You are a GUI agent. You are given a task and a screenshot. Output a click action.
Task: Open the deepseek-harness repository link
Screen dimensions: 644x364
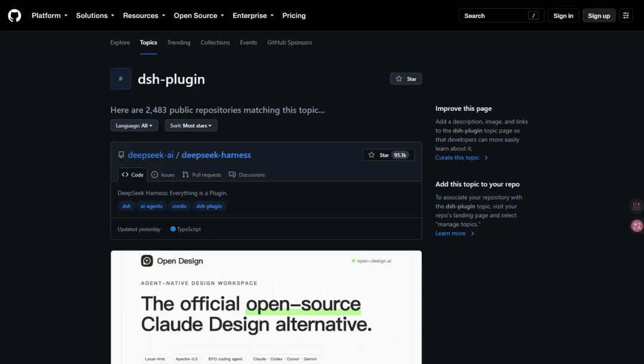216,155
